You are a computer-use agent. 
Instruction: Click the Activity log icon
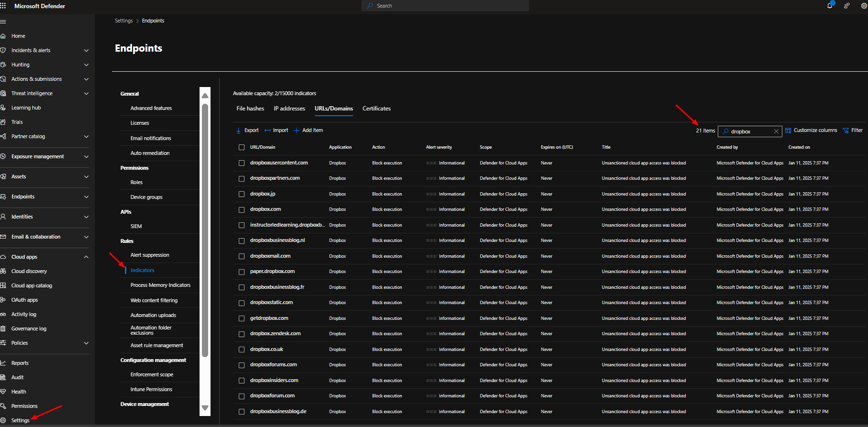[x=3, y=314]
